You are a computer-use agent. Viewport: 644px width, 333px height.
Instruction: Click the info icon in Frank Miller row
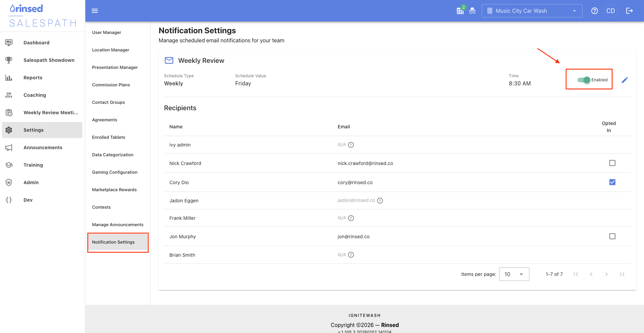pos(351,218)
